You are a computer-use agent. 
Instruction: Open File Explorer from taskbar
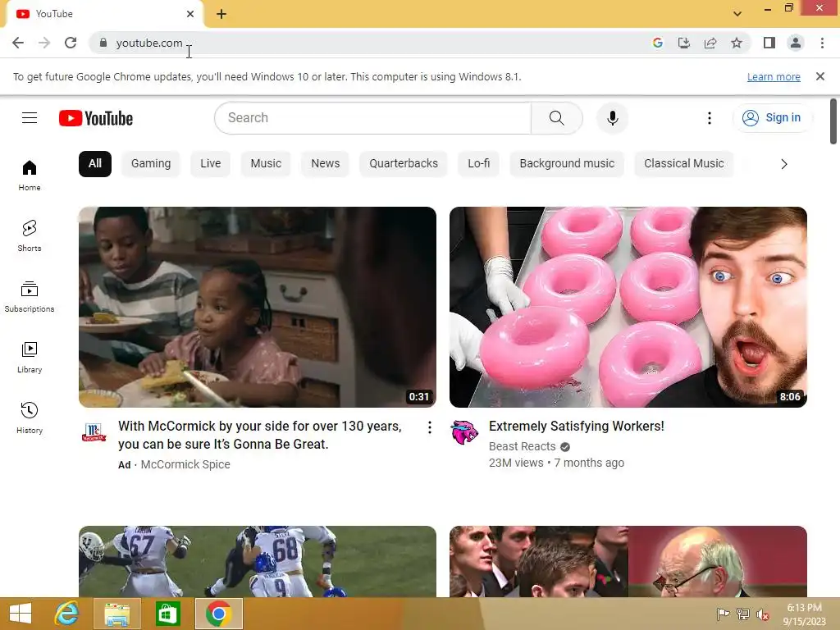116,614
